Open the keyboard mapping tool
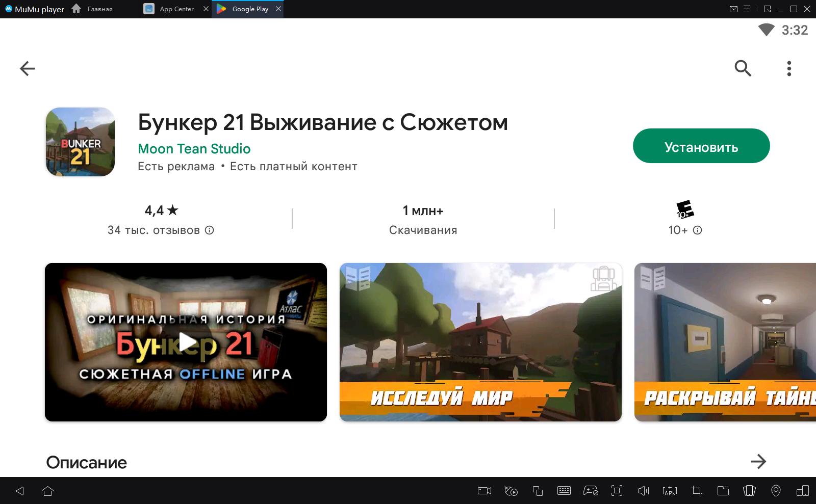816x504 pixels. (x=564, y=491)
